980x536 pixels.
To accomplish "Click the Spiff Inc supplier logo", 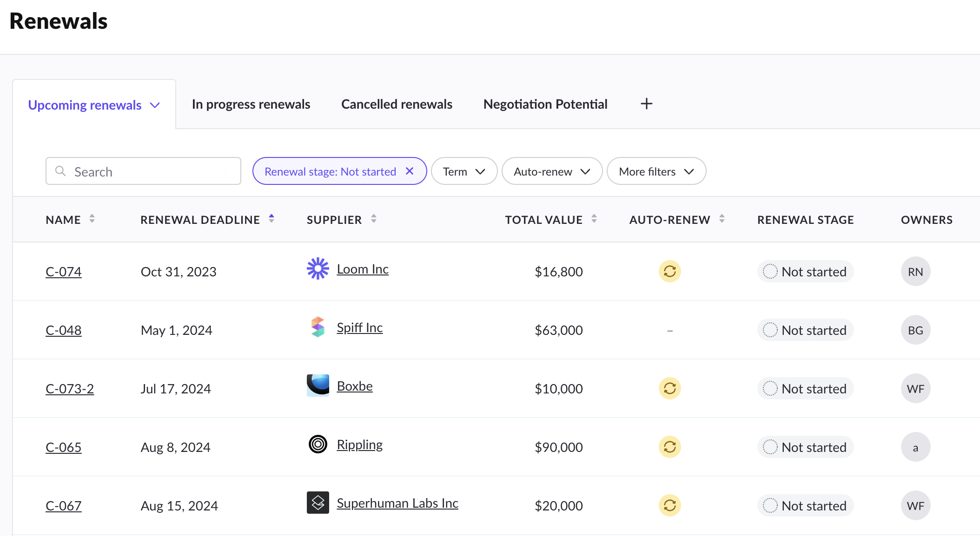I will click(x=318, y=327).
